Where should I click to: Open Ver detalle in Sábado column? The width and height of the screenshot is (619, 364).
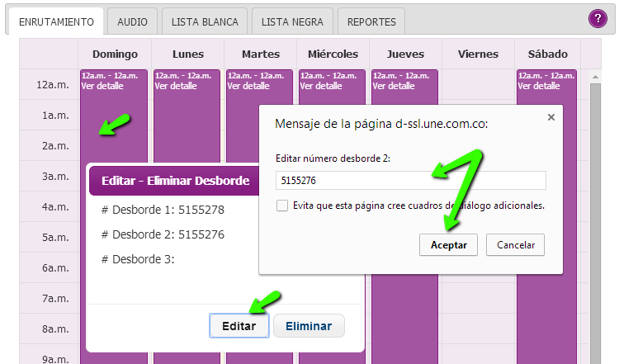click(x=539, y=86)
